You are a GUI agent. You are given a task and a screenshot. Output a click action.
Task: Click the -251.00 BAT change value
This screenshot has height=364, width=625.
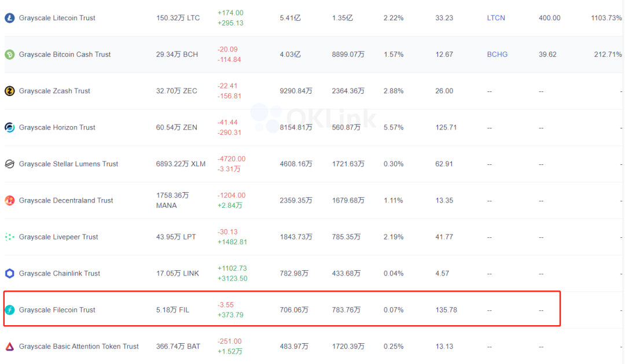coord(230,341)
